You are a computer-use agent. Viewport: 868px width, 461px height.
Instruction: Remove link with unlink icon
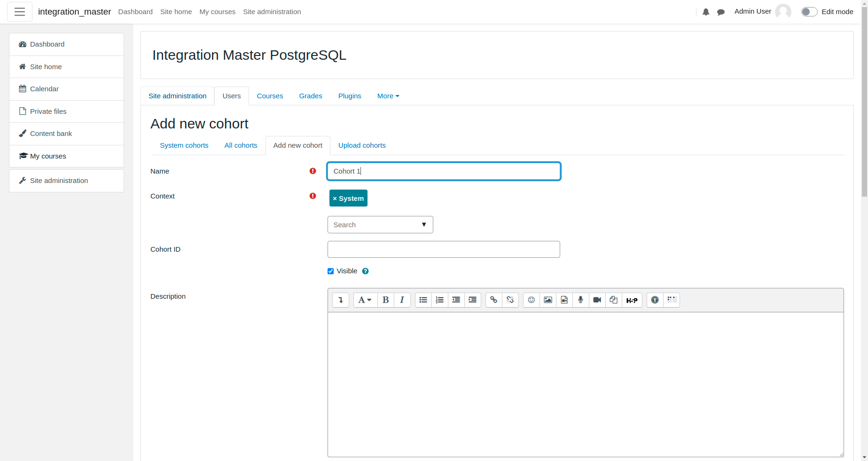(510, 300)
